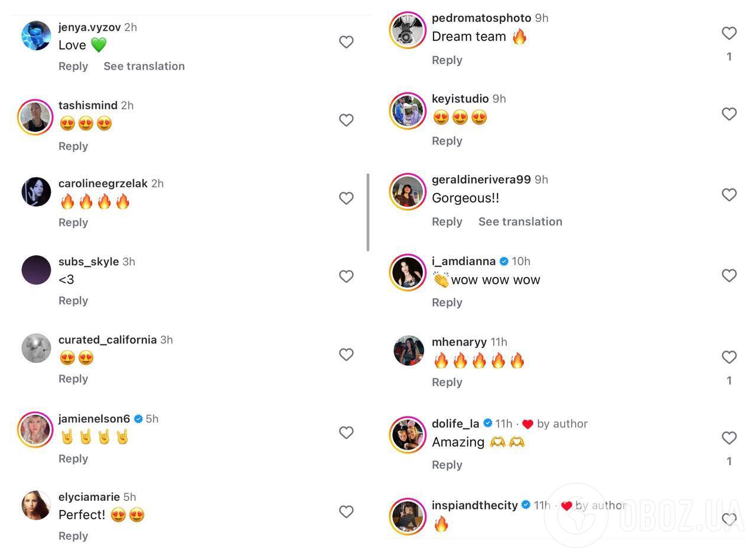Like the comment by jenya.vyzov
This screenshot has width=756, height=557.
coord(346,42)
